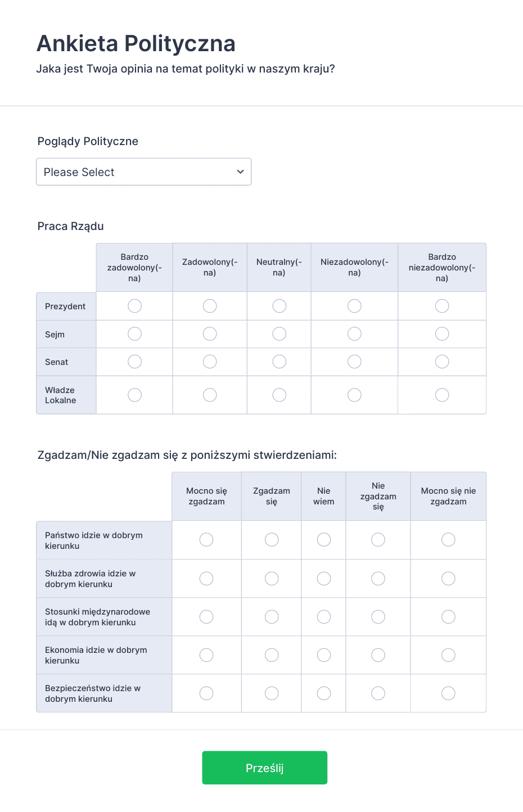This screenshot has height=812, width=523.
Task: Select Niezadowolony for Sejm
Action: pyautogui.click(x=354, y=334)
